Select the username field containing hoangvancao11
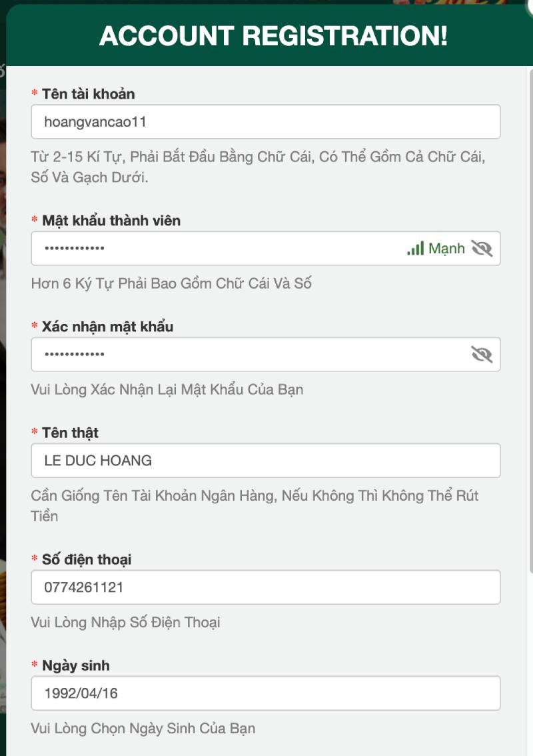533x756 pixels. pyautogui.click(x=265, y=122)
